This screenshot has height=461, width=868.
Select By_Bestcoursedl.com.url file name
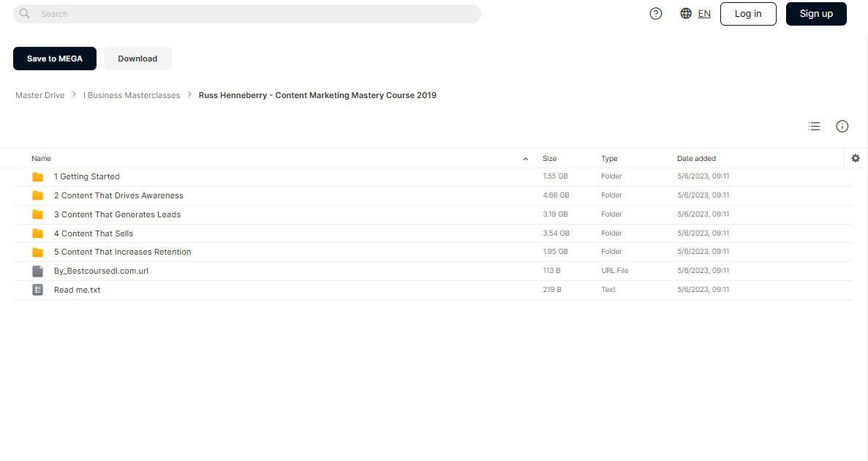click(x=102, y=271)
